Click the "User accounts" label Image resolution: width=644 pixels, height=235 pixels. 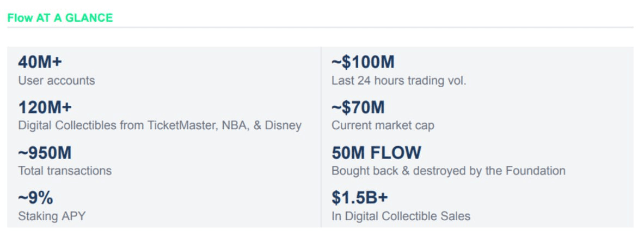[57, 81]
